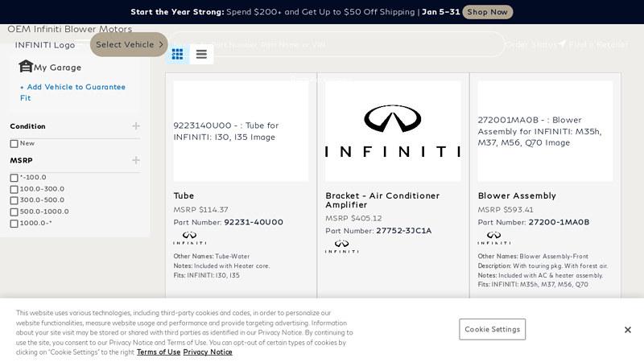Click the My Garage house icon
The height and width of the screenshot is (362, 644).
click(x=26, y=66)
